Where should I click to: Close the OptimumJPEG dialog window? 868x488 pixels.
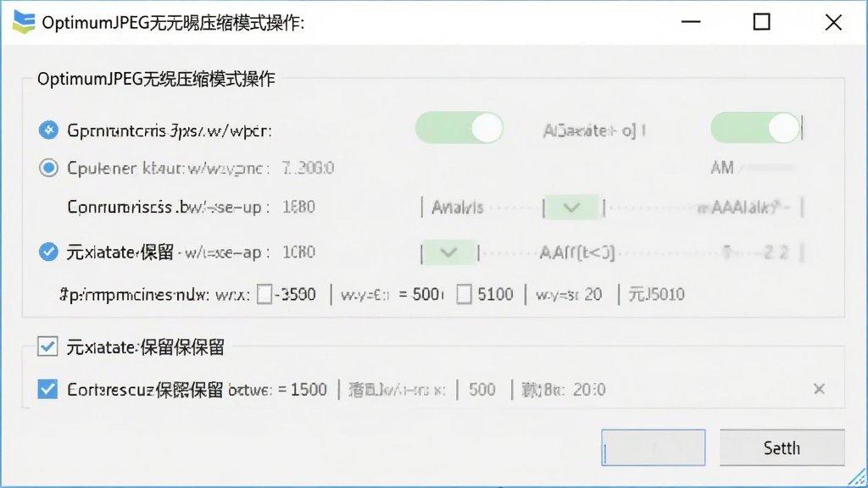tap(833, 22)
